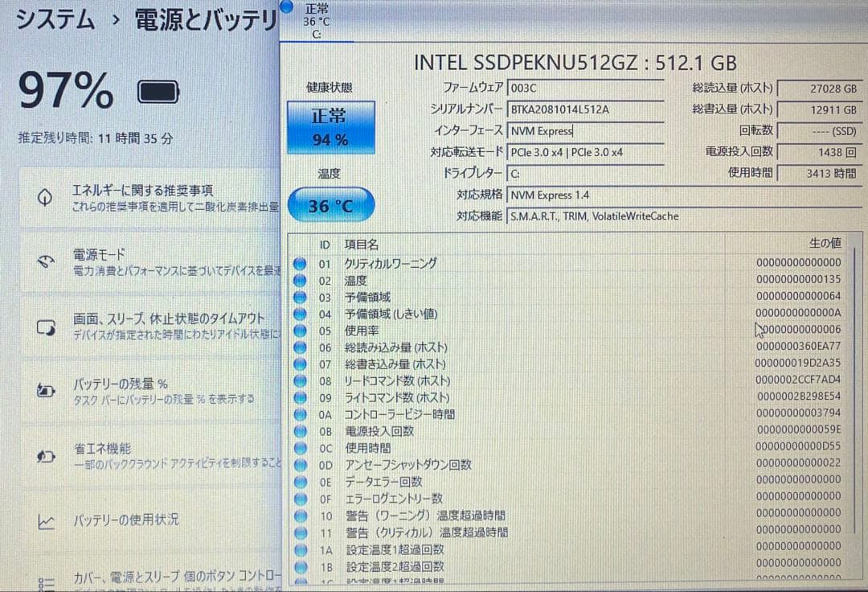Click the battery icon next to 97%
Image resolution: width=868 pixels, height=592 pixels.
click(158, 91)
